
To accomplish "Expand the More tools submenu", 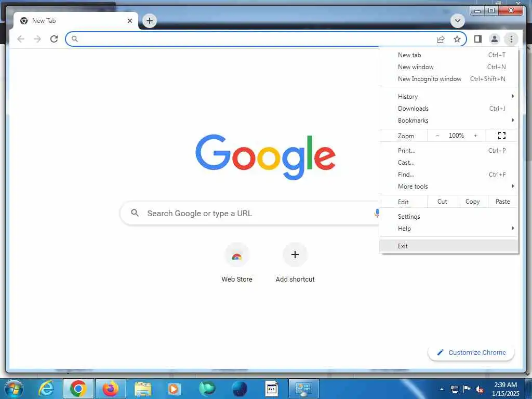I will click(449, 187).
